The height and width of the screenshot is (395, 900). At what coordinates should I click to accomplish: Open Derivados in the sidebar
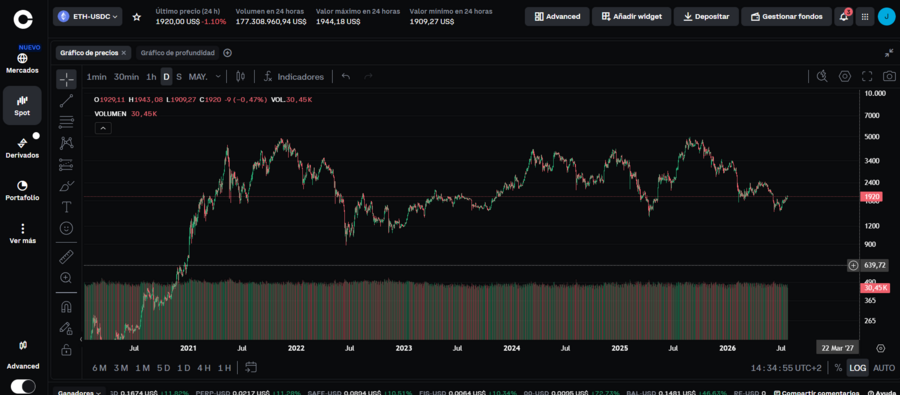(22, 148)
